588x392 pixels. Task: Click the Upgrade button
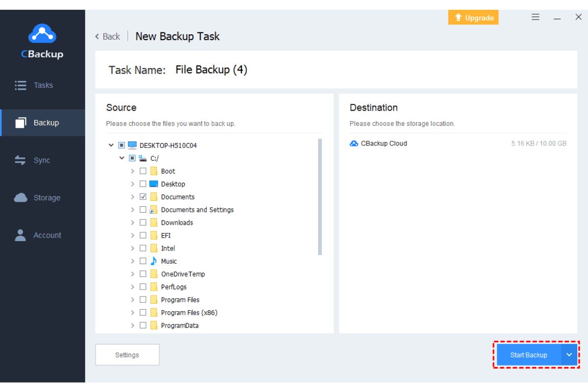(473, 18)
